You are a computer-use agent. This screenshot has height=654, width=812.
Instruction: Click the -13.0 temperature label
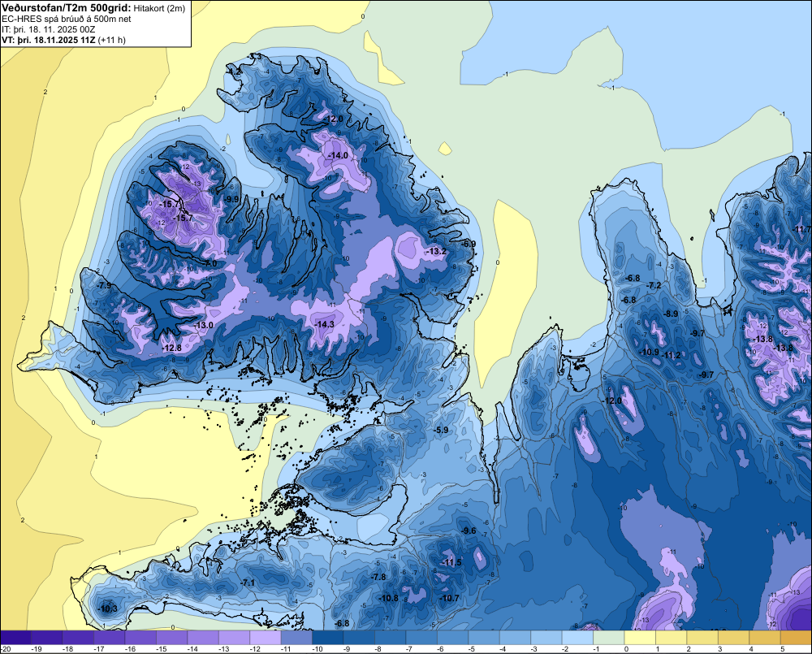tap(203, 325)
